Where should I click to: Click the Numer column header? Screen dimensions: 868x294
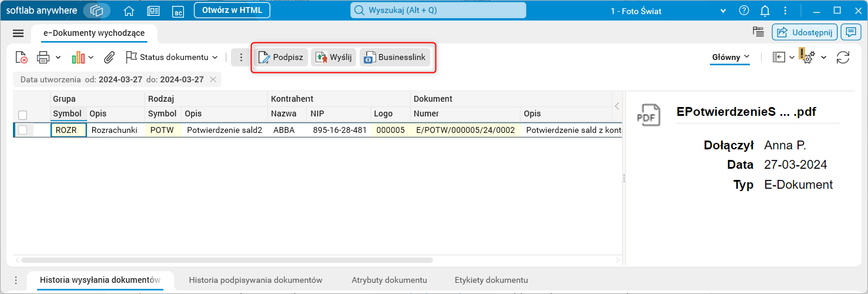pyautogui.click(x=466, y=113)
